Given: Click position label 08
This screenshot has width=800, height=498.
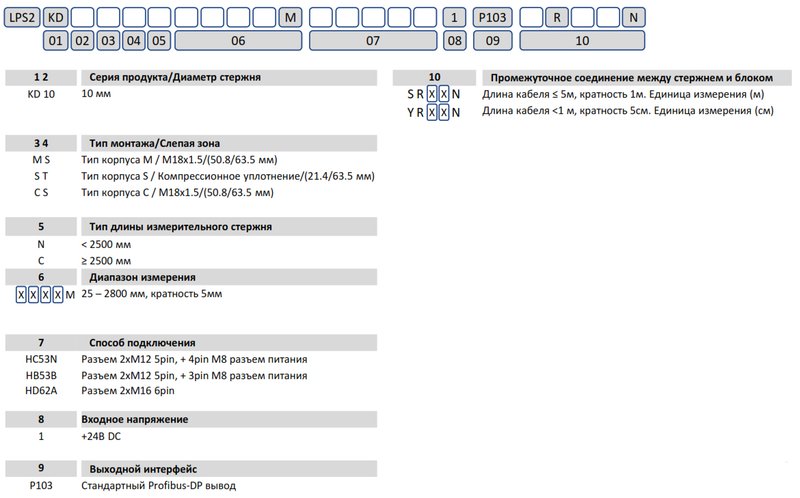Looking at the screenshot, I should pos(454,41).
